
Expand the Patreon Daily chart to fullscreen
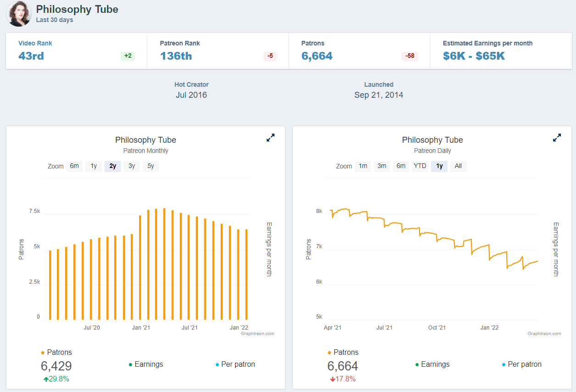click(x=557, y=138)
